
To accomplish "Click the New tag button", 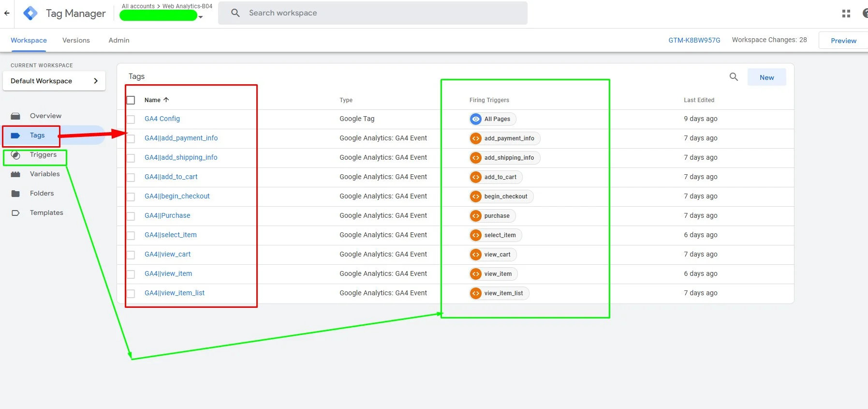I will 766,77.
